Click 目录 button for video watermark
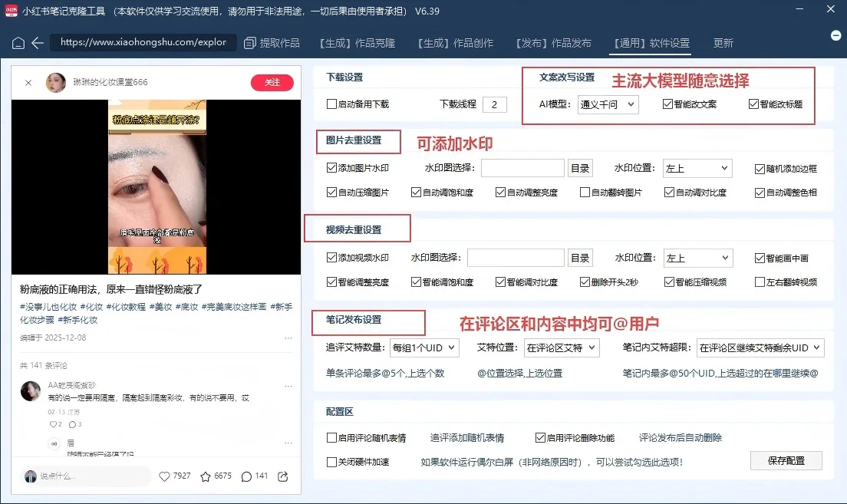 tap(580, 258)
